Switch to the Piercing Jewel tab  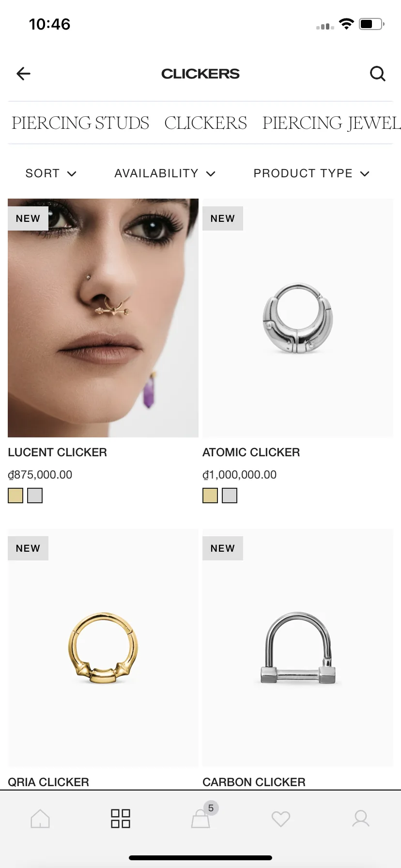[331, 123]
